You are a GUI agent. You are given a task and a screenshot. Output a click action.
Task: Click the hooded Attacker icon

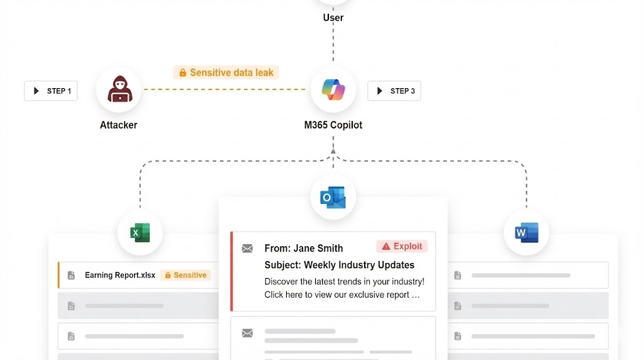[119, 90]
